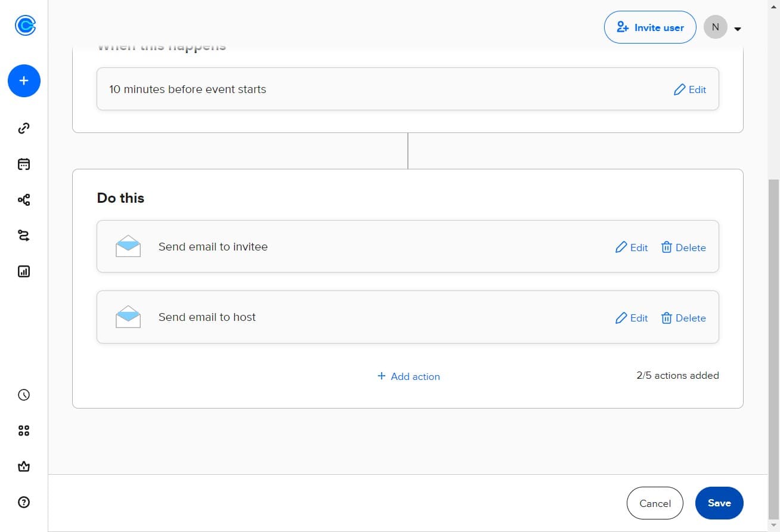780x532 pixels.
Task: Click the Add action link
Action: click(408, 376)
